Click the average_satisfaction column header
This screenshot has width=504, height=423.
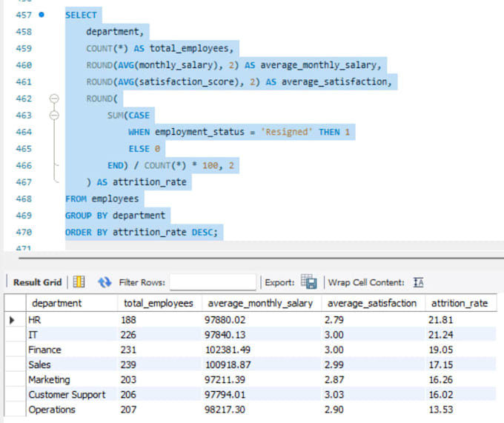pos(372,303)
